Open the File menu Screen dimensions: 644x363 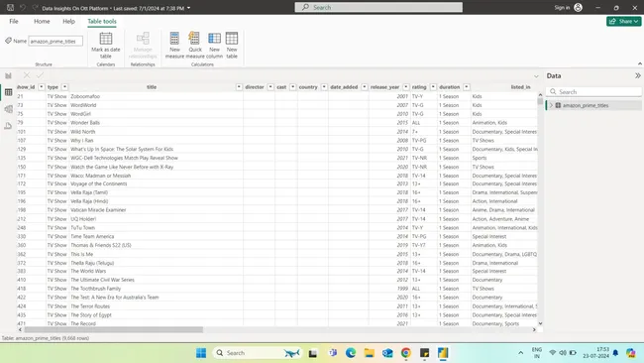coord(14,21)
